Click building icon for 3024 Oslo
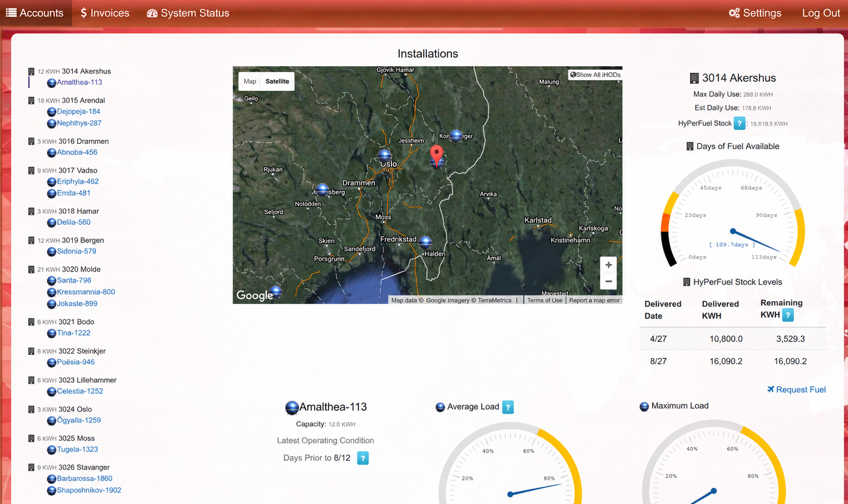The width and height of the screenshot is (848, 504). [31, 409]
